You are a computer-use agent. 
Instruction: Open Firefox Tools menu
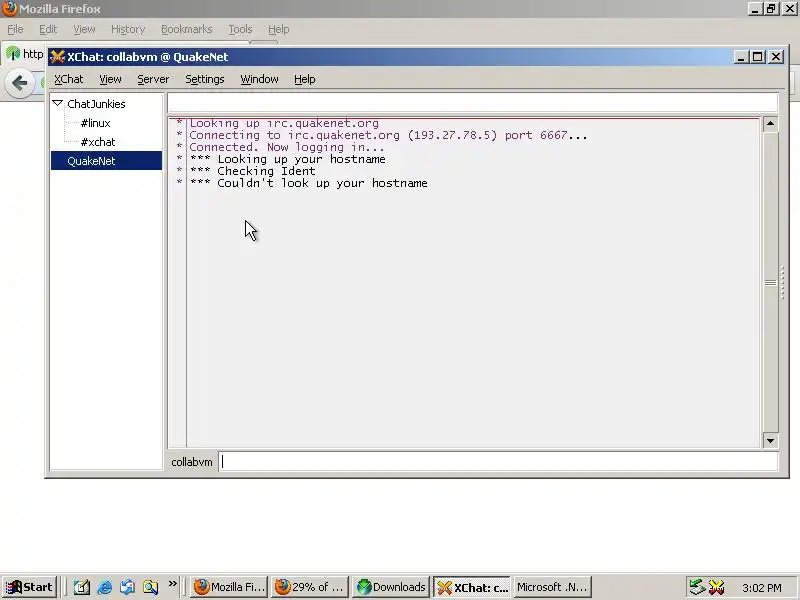pyautogui.click(x=240, y=29)
